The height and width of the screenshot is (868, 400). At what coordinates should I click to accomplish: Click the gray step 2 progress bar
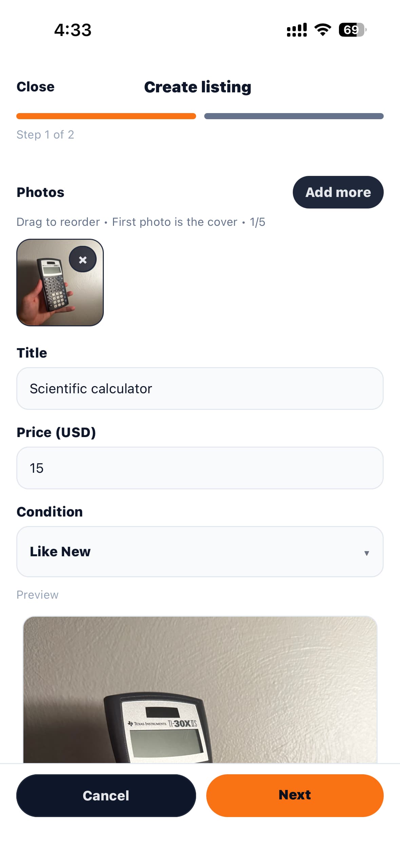[293, 116]
